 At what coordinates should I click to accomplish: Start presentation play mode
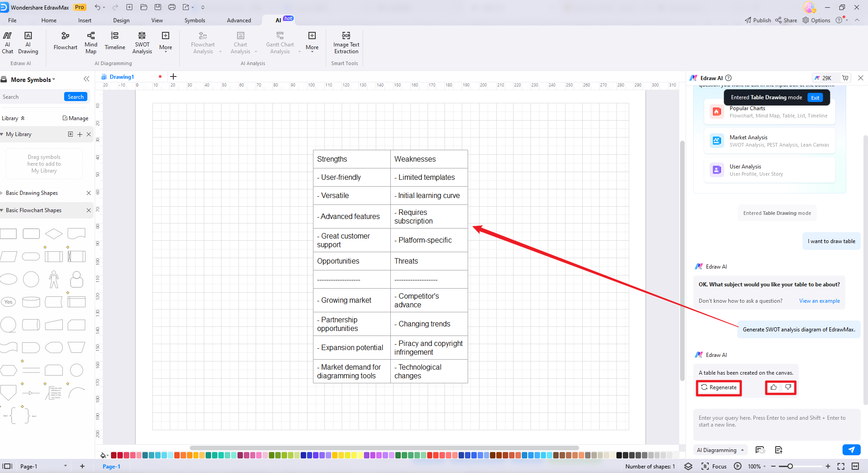[738, 466]
